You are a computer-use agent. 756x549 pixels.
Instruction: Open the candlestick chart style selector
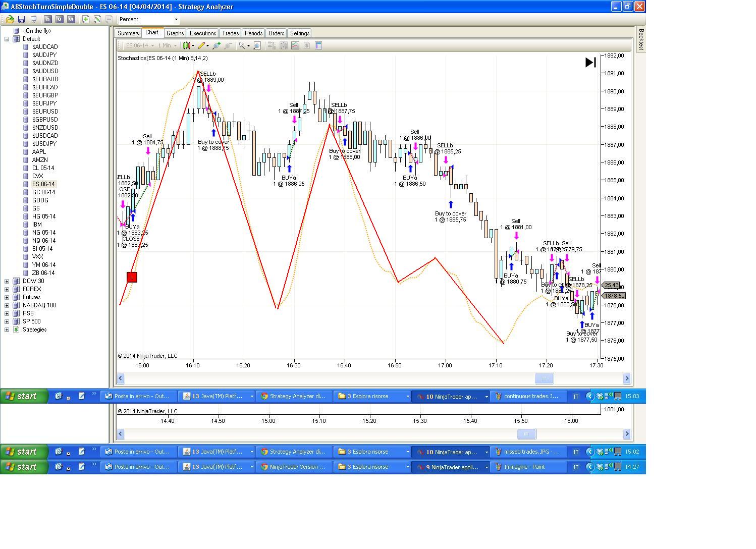188,45
